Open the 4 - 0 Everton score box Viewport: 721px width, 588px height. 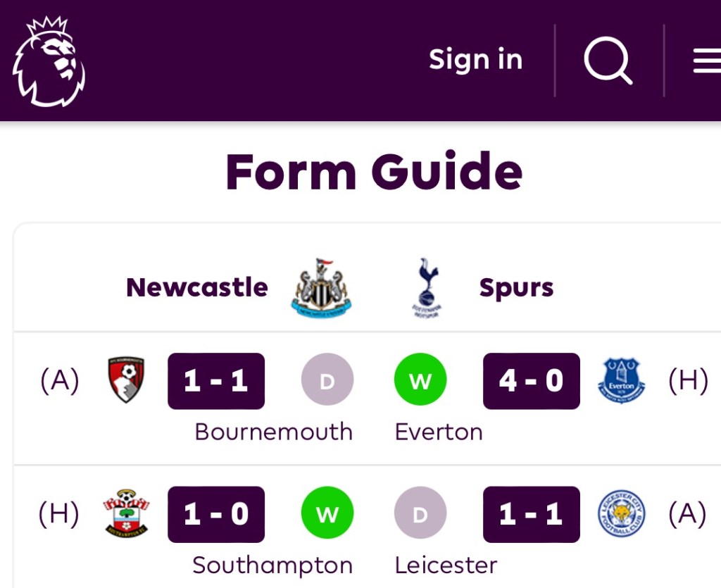tap(532, 381)
